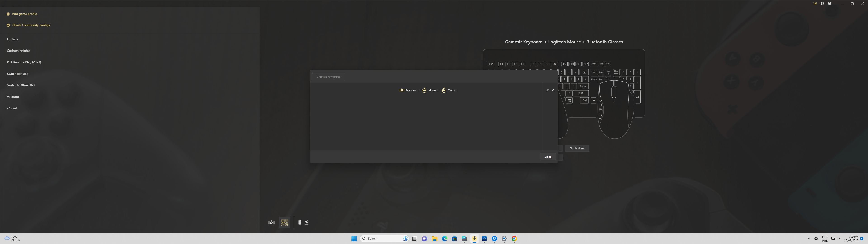Open Check Community configs

click(x=28, y=25)
